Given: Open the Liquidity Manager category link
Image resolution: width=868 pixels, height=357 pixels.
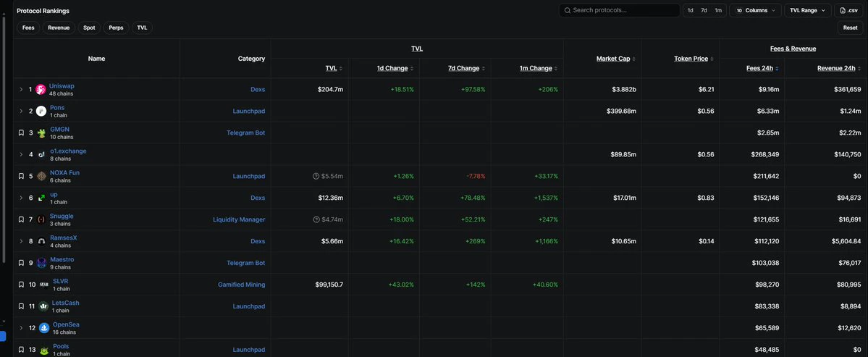Looking at the screenshot, I should [239, 219].
